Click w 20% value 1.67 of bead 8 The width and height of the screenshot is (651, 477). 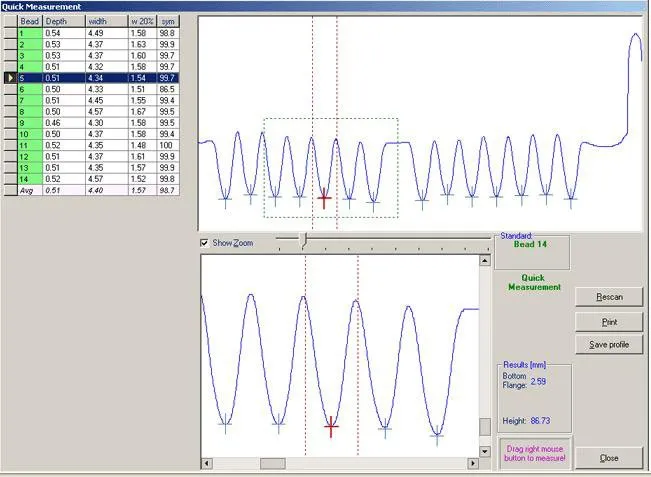pyautogui.click(x=138, y=112)
